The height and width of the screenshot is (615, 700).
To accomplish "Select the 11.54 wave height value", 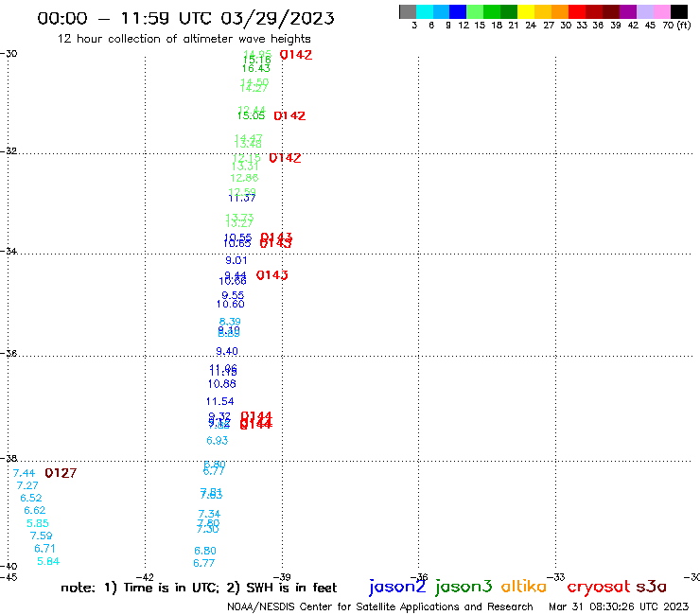I will (x=219, y=401).
